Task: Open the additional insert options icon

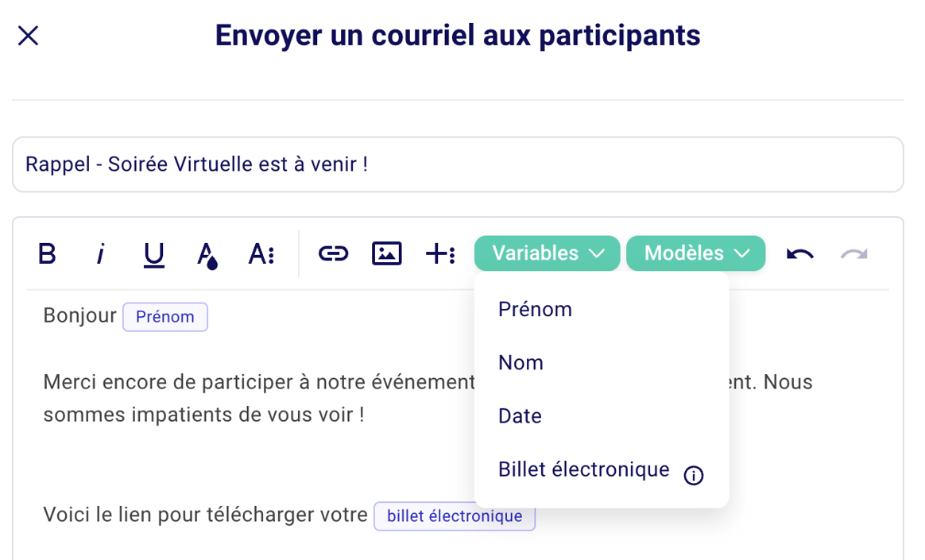Action: point(440,253)
